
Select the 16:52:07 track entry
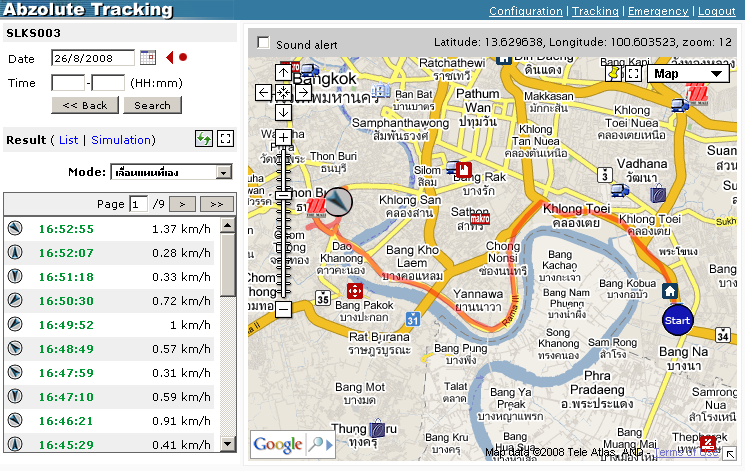109,253
